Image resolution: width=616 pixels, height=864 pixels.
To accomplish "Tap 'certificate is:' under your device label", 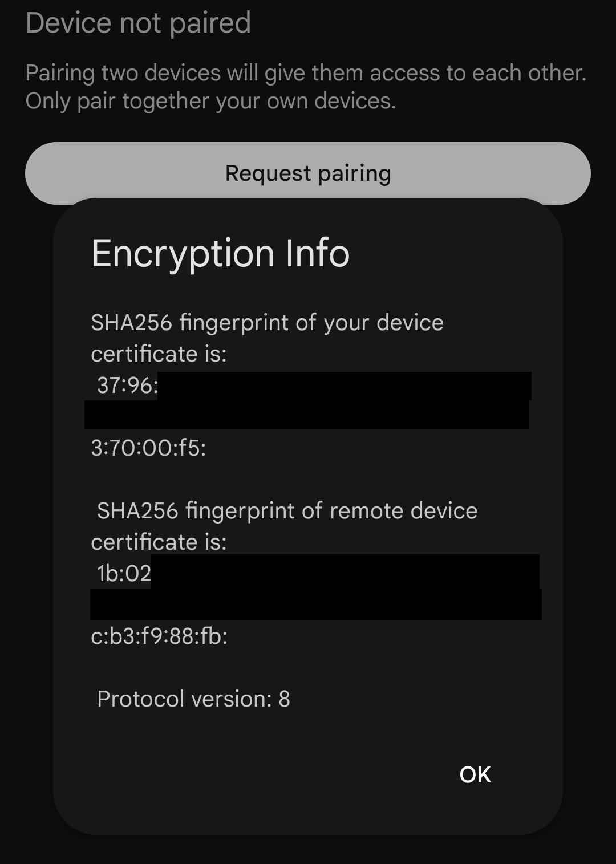I will pyautogui.click(x=159, y=354).
